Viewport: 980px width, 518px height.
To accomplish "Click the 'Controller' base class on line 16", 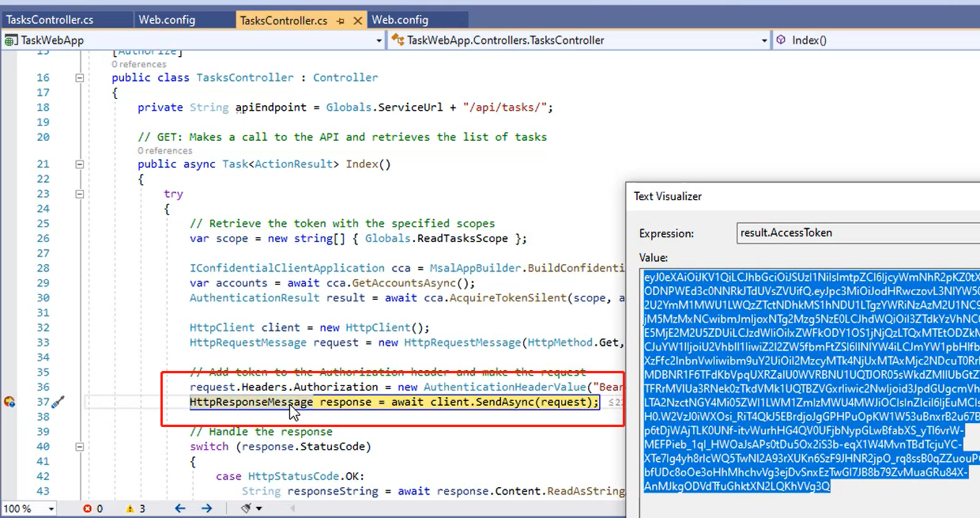I will [x=345, y=78].
